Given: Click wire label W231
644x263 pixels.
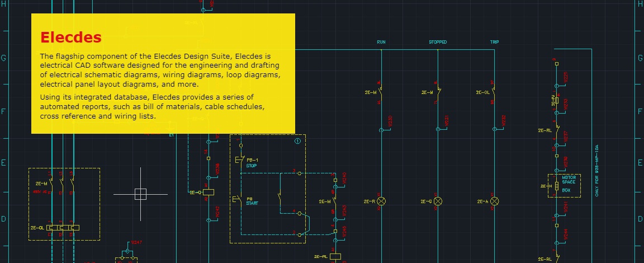Looking at the screenshot, I should coord(447,121).
